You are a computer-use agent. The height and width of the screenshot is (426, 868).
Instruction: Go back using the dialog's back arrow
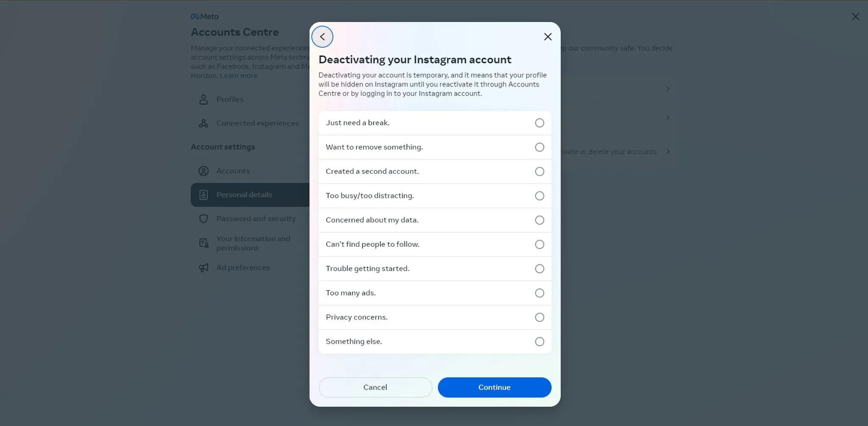tap(323, 37)
